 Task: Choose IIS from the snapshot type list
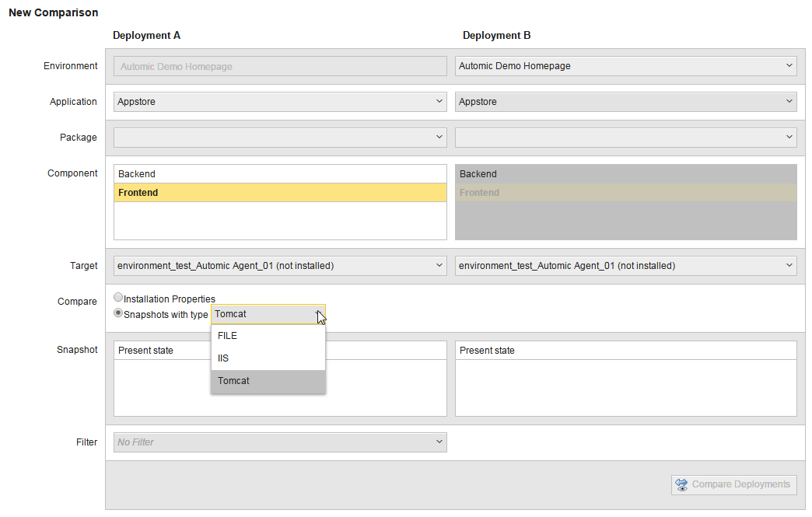[x=268, y=358]
